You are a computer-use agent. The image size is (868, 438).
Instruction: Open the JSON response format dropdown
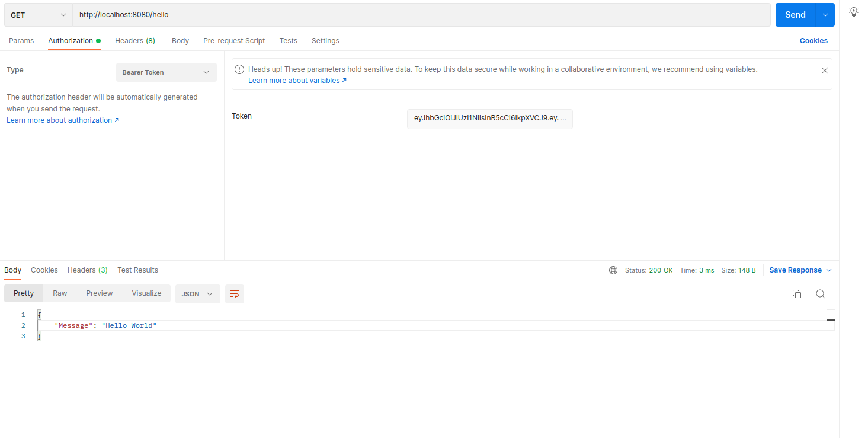[x=197, y=293]
